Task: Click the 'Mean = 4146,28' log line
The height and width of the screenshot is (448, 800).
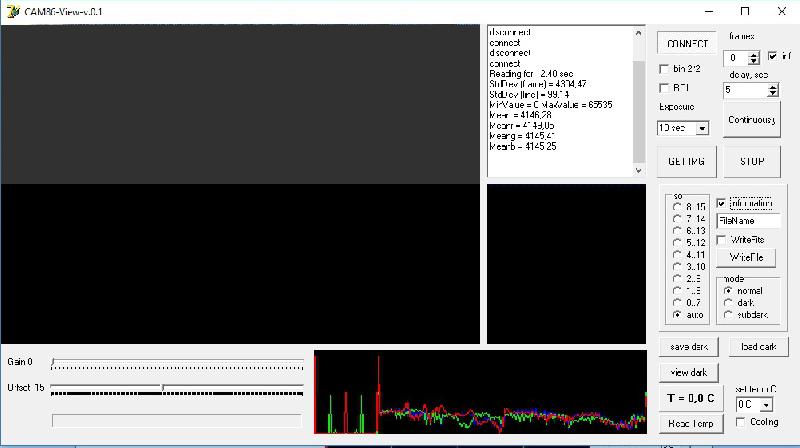Action: pyautogui.click(x=520, y=115)
